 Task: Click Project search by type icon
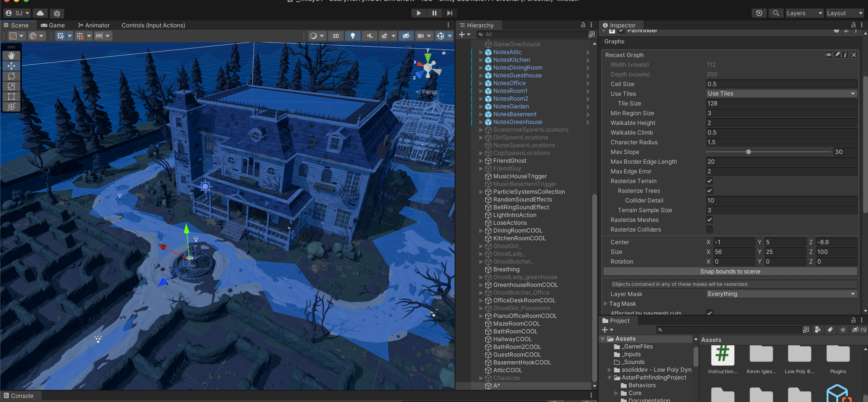[818, 330]
